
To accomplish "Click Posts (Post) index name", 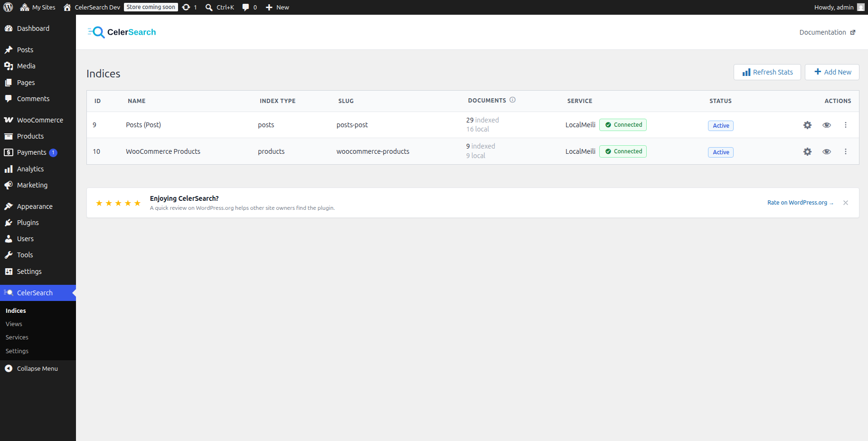I will tap(143, 125).
